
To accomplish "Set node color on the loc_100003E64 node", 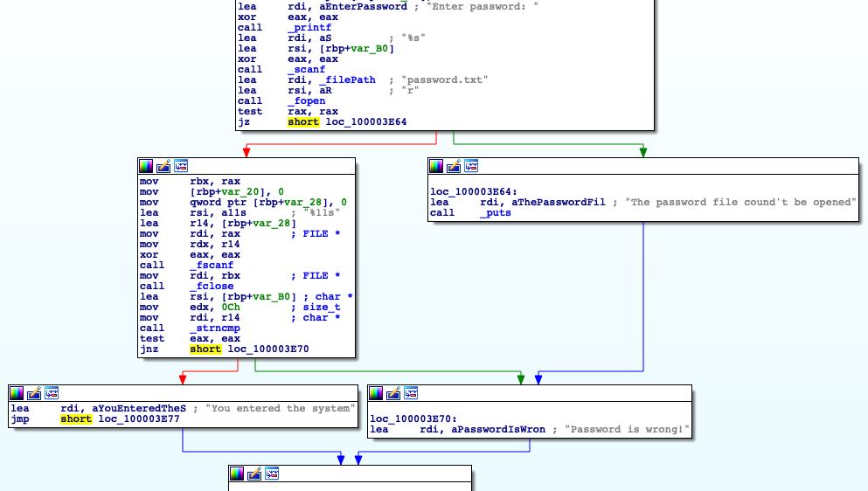I will 436,166.
